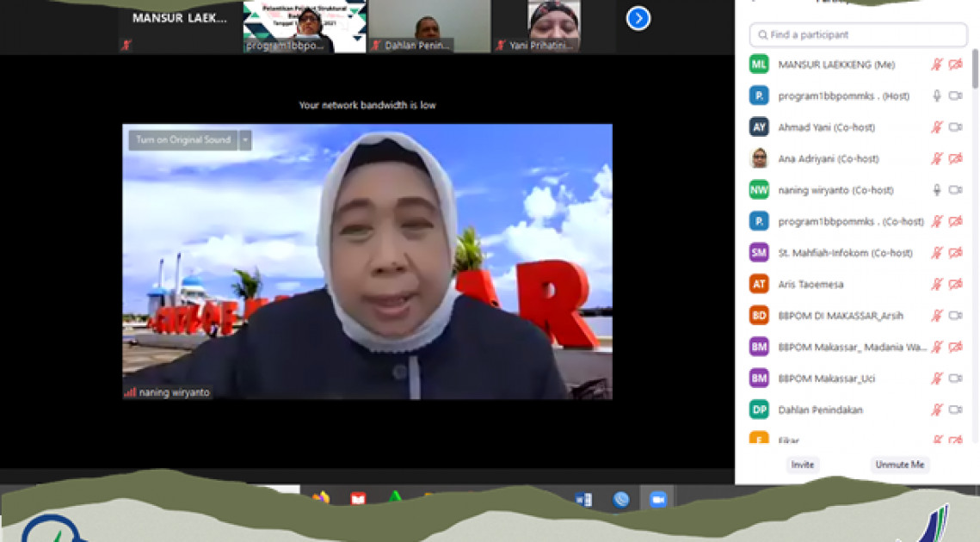980x542 pixels.
Task: Click the participants list scrollbar
Action: (975, 69)
